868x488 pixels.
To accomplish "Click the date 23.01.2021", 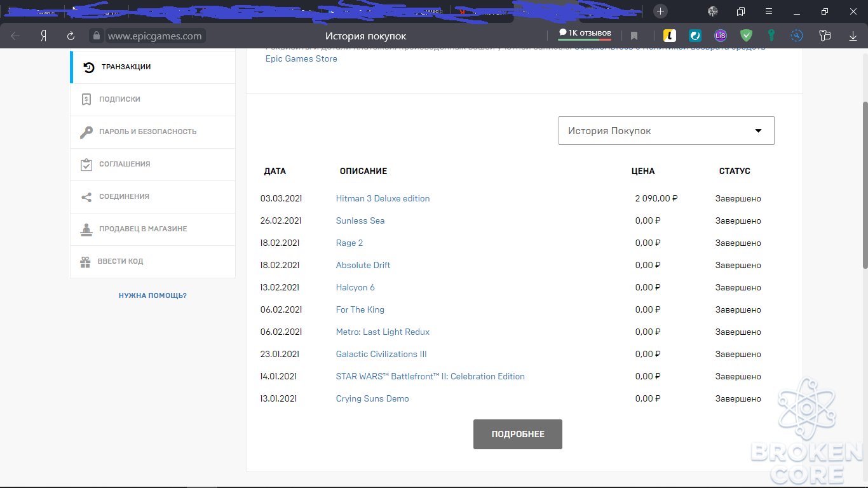I will point(280,354).
